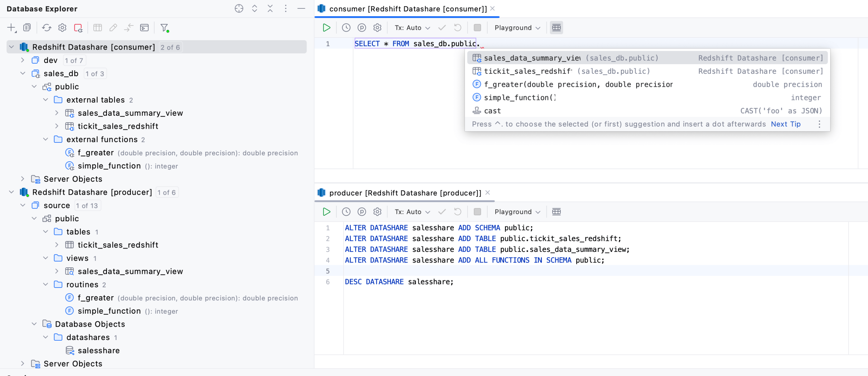The image size is (868, 376).
Task: Click the Refresh icon in Database Explorer
Action: (x=46, y=28)
